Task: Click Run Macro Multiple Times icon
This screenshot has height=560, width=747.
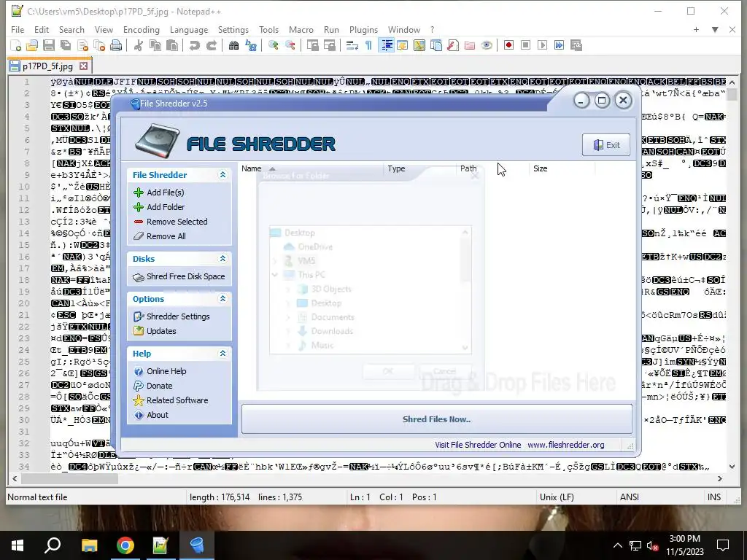Action: pyautogui.click(x=559, y=46)
